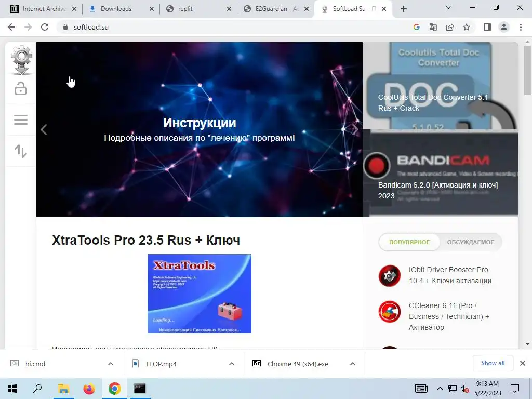Open the login padlock icon in sidebar
Screen dimensions: 532x399
pyautogui.click(x=21, y=88)
